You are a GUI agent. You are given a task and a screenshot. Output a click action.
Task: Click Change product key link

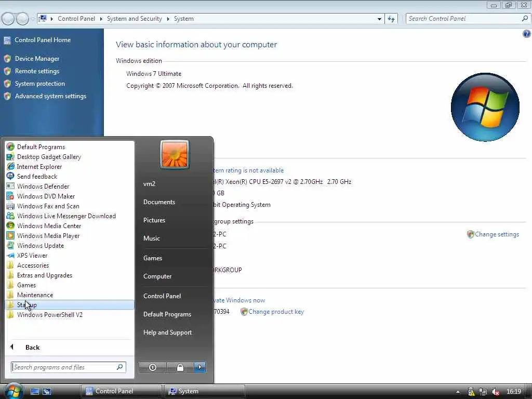[x=276, y=312]
